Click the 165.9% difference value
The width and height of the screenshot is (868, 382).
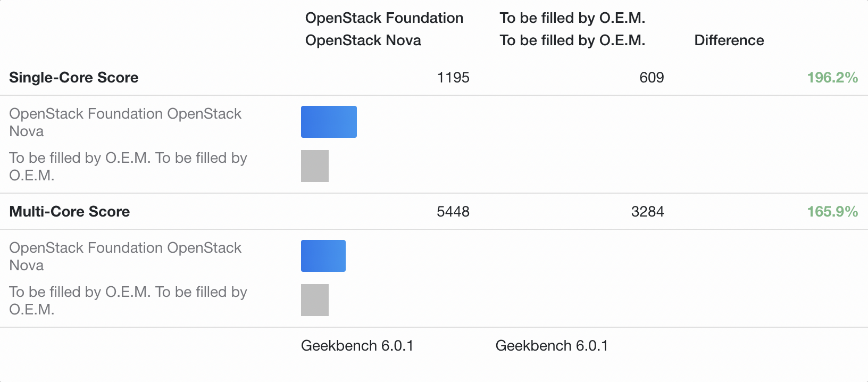tap(832, 212)
